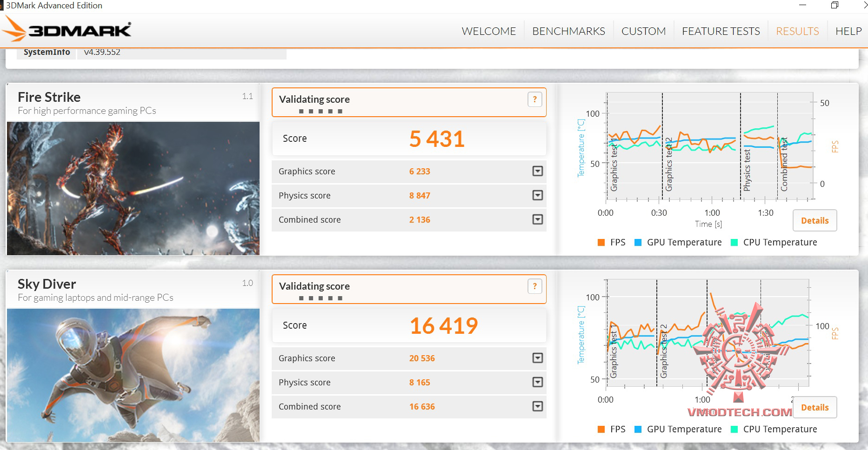Click the Fire Strike FPS legend swatch
This screenshot has width=868, height=450.
(601, 242)
